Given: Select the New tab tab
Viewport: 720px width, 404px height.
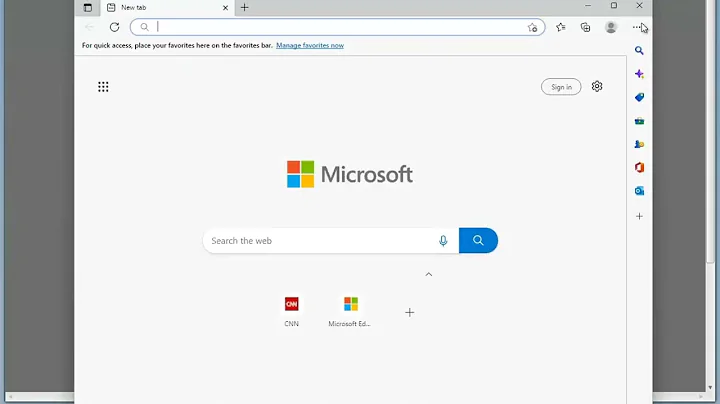Looking at the screenshot, I should click(x=167, y=7).
